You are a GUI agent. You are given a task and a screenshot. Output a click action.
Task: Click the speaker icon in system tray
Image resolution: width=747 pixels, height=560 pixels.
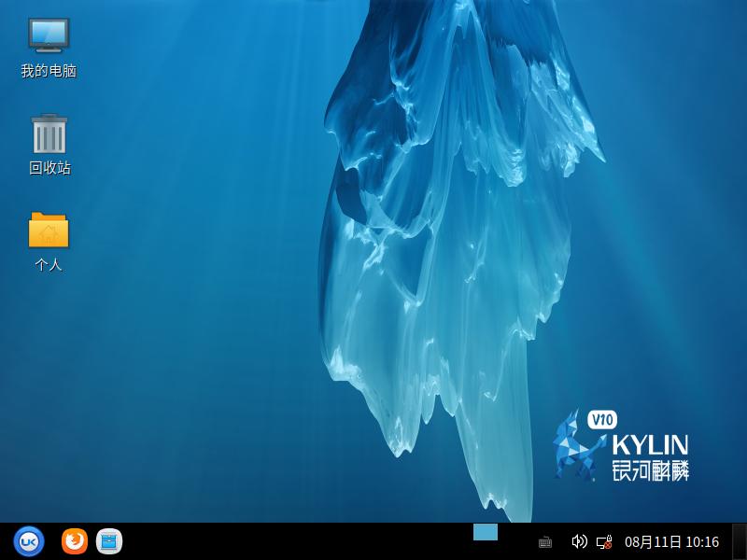(x=578, y=539)
